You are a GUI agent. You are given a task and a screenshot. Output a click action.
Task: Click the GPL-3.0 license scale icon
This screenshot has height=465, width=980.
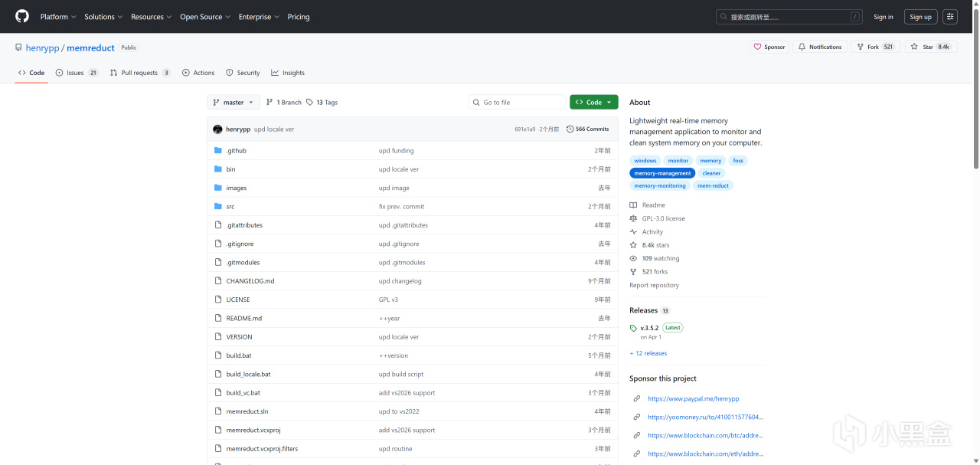coord(633,218)
